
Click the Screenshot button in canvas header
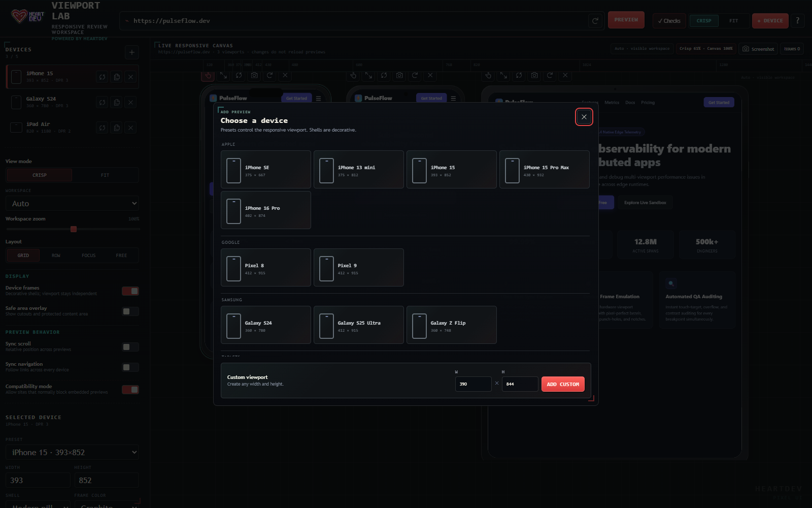click(758, 49)
